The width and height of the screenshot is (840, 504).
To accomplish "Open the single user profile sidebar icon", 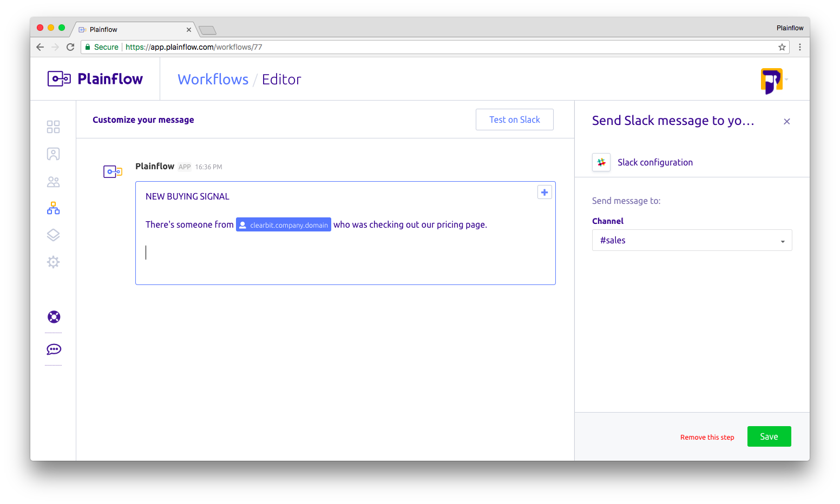I will point(53,154).
